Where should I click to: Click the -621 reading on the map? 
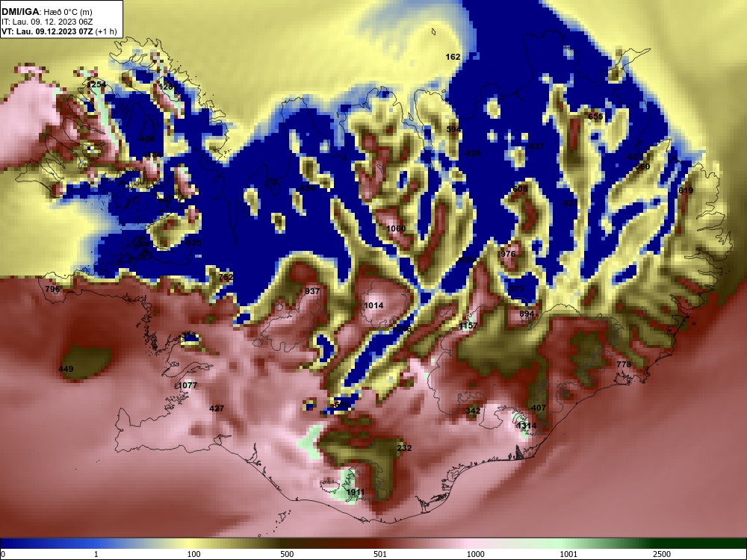tap(570, 203)
